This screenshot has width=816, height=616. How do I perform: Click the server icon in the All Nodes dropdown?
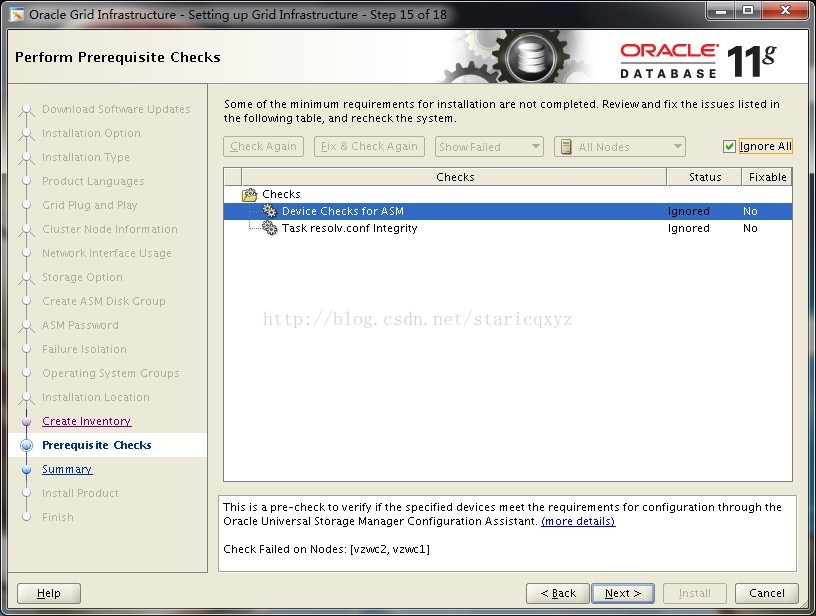pos(566,147)
